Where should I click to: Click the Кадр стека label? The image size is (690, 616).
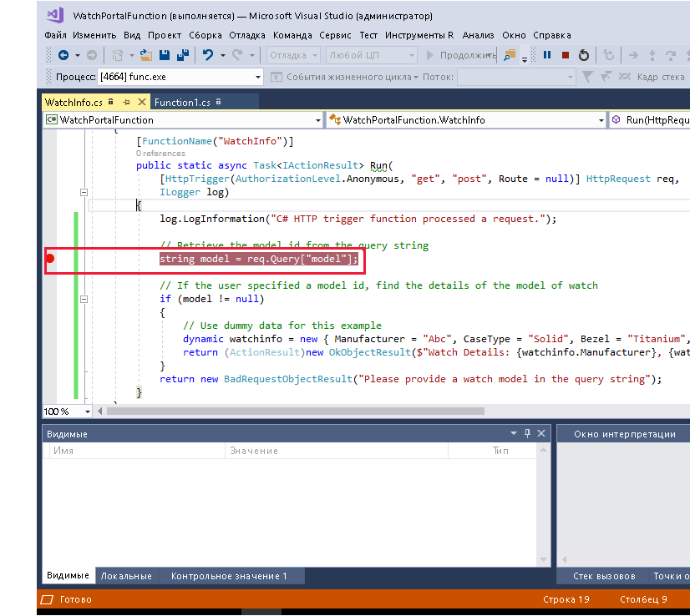click(x=661, y=77)
